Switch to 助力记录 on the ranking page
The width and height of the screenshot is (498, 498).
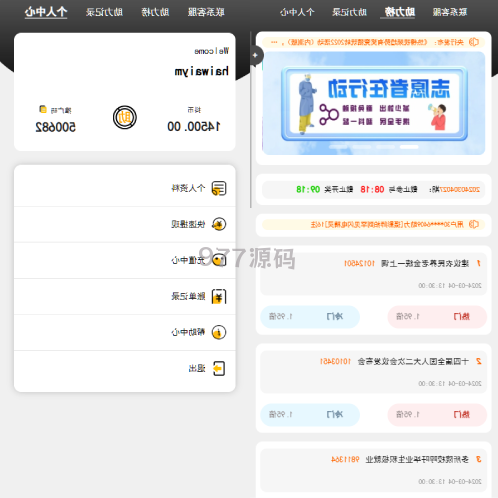(x=349, y=12)
